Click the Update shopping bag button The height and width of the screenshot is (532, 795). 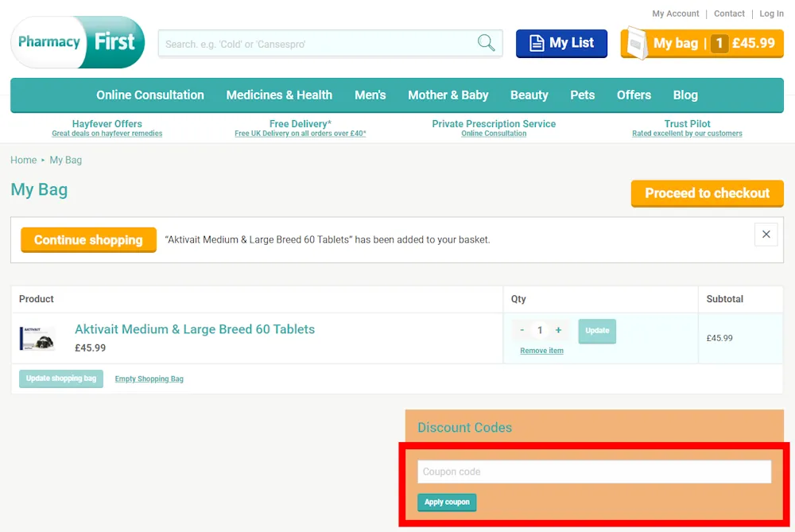pos(61,379)
